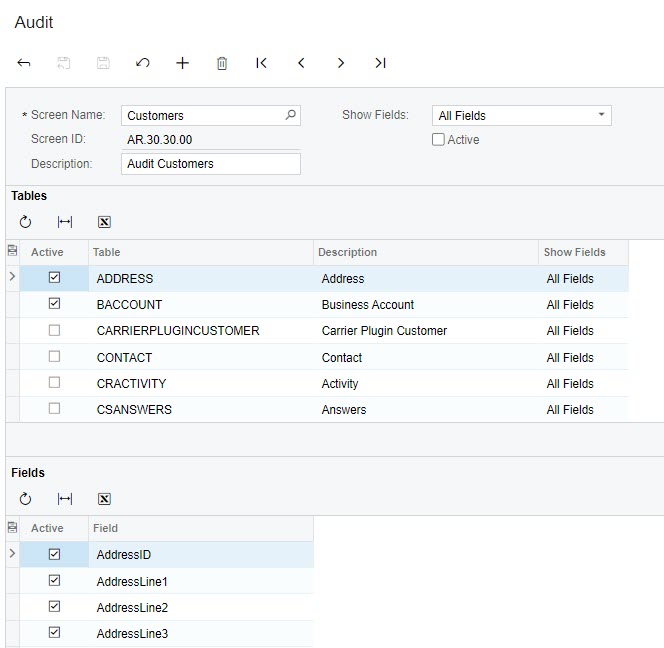Click the Save disk icon
The image size is (664, 648).
tap(103, 63)
